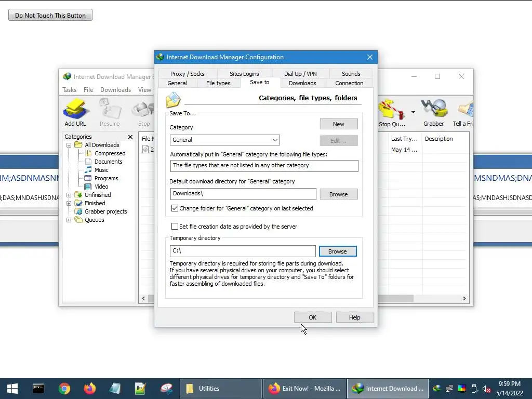The width and height of the screenshot is (532, 399).
Task: Expand the Queues tree node
Action: 69,220
